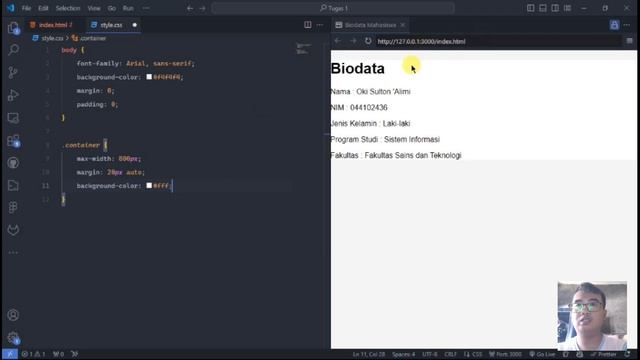Open the Extensions view
This screenshot has height=360, width=640.
[x=13, y=141]
